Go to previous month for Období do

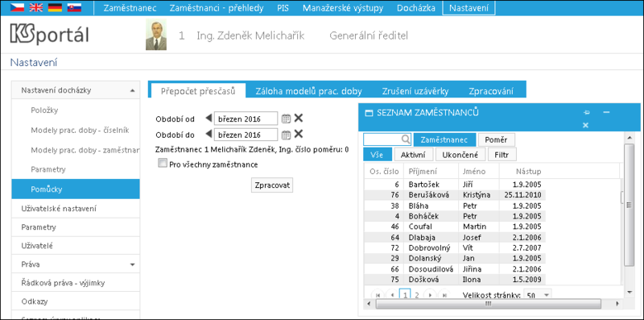click(208, 134)
